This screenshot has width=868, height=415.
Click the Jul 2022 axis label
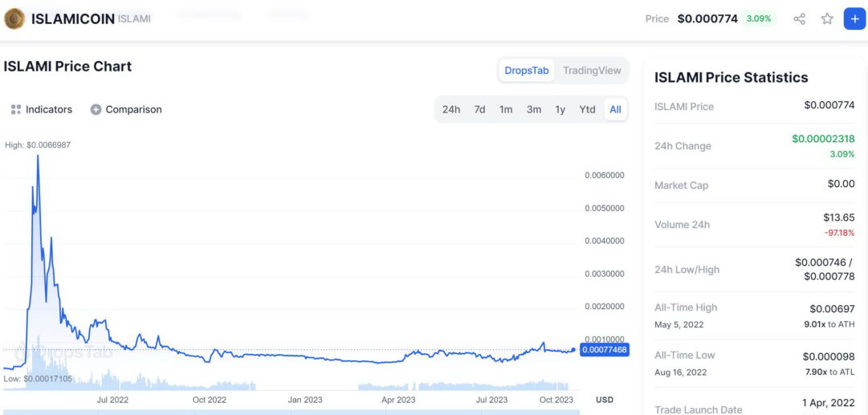tap(113, 400)
